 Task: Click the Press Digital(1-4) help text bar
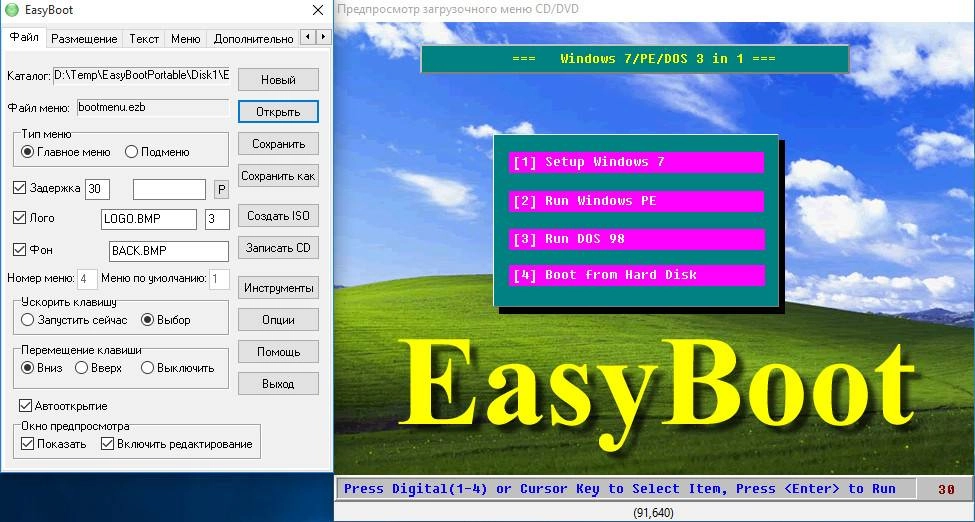click(627, 489)
